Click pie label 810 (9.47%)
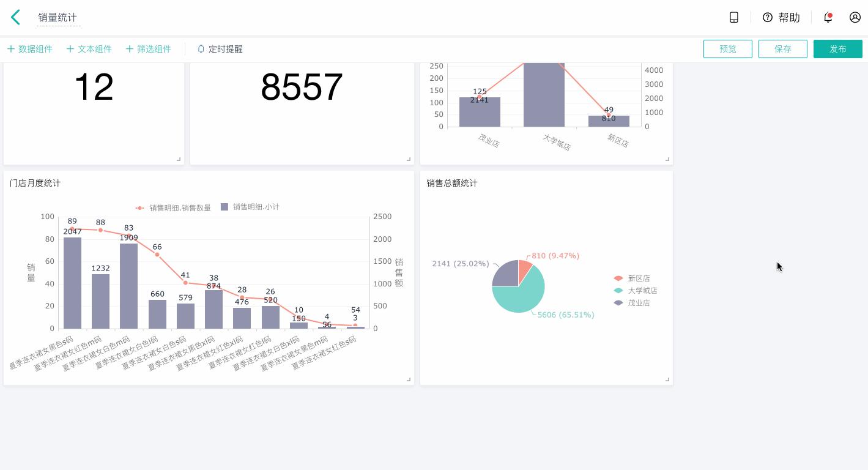Screen dimensions: 868x470 pyautogui.click(x=555, y=256)
